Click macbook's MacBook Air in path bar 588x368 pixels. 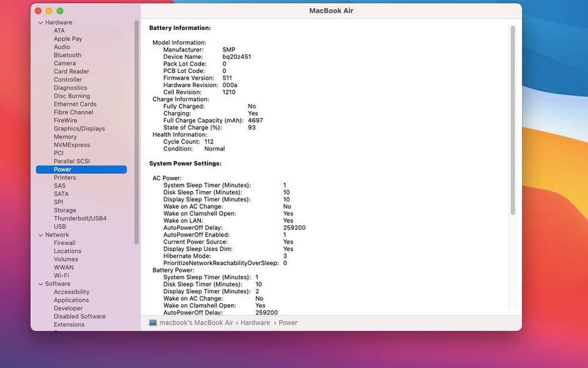(x=197, y=323)
